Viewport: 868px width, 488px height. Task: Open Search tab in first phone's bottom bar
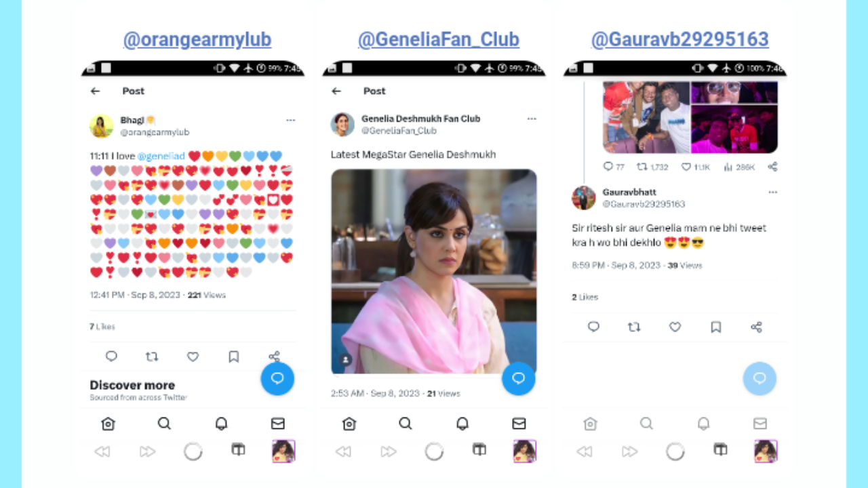tap(164, 424)
